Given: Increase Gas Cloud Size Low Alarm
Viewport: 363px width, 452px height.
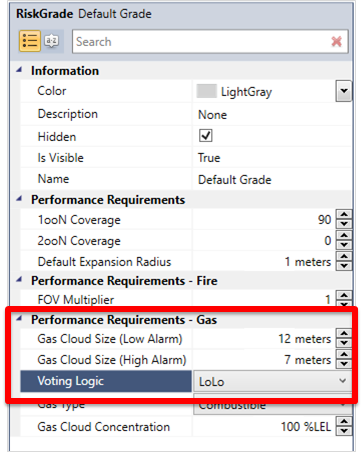Looking at the screenshot, I should coord(344,334).
